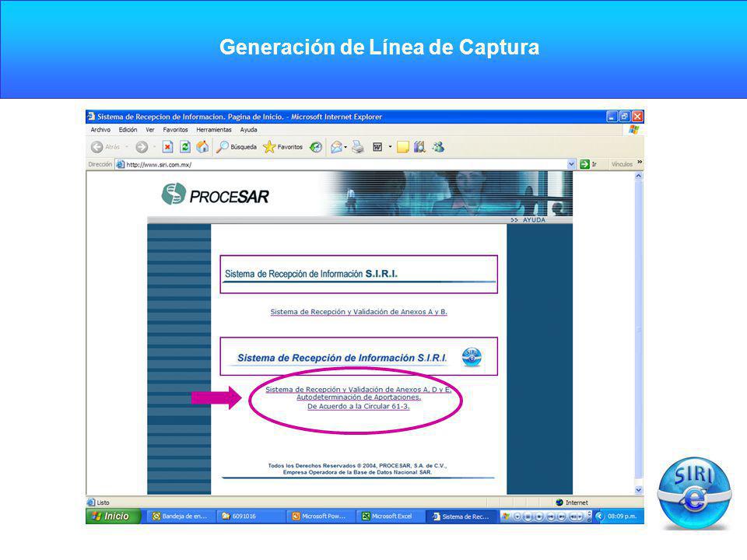Image resolution: width=747 pixels, height=560 pixels.
Task: Open the Ayuda menu
Action: (249, 130)
